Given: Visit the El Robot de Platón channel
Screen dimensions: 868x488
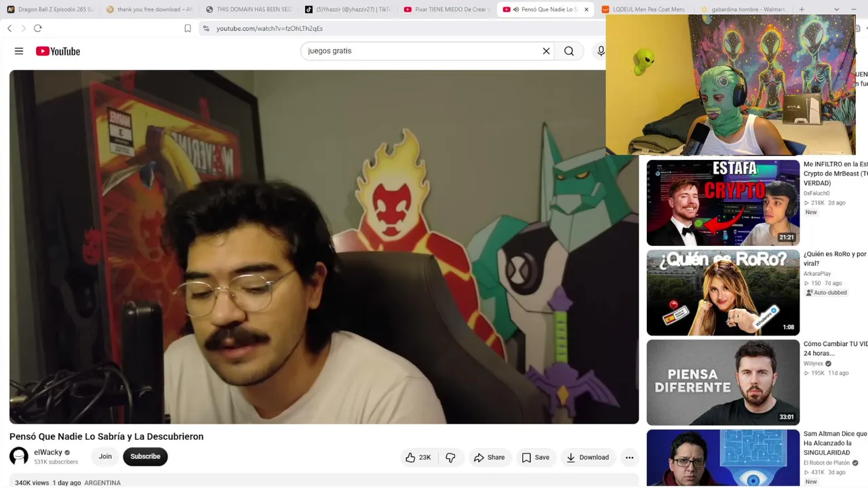Looking at the screenshot, I should pyautogui.click(x=827, y=463).
